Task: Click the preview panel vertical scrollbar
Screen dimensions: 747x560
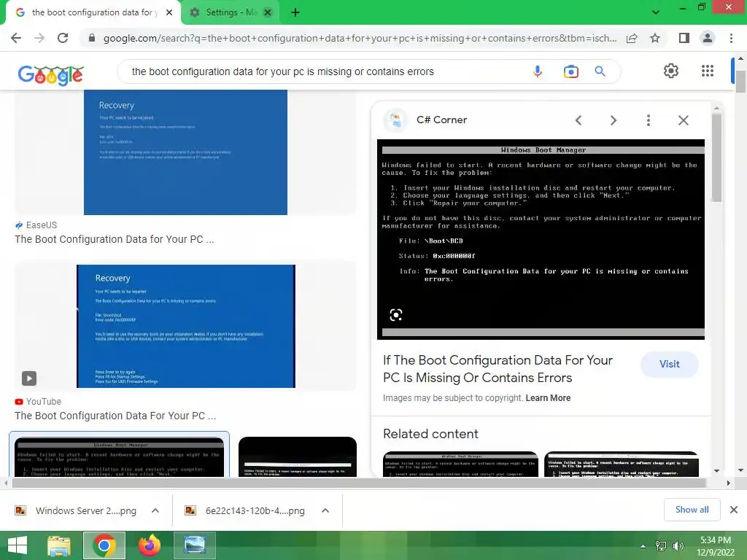Action: click(x=716, y=157)
